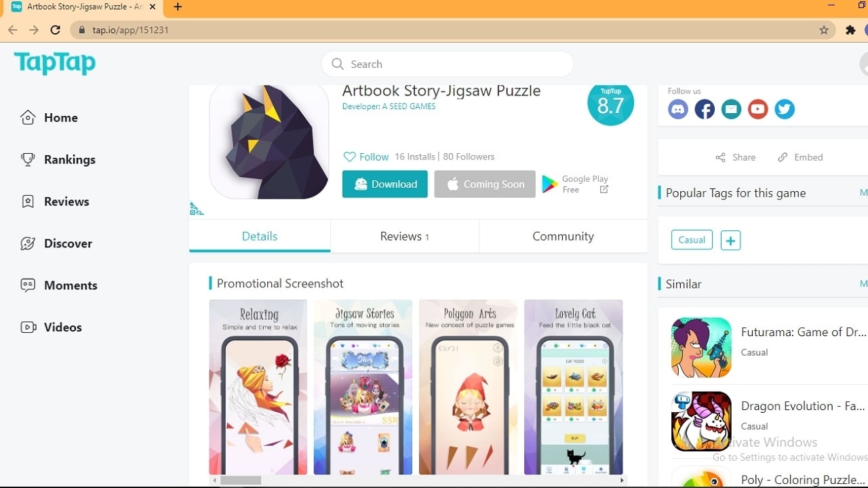Click the green Download button
868x488 pixels.
[x=385, y=184]
